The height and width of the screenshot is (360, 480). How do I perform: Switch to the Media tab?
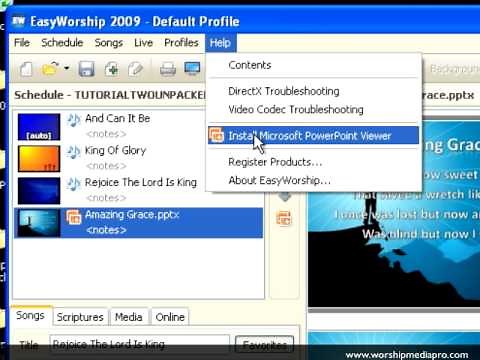(x=129, y=317)
